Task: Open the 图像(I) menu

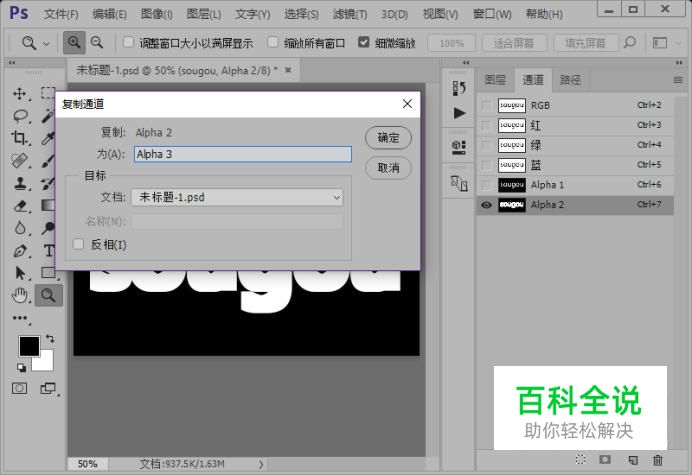Action: [157, 14]
